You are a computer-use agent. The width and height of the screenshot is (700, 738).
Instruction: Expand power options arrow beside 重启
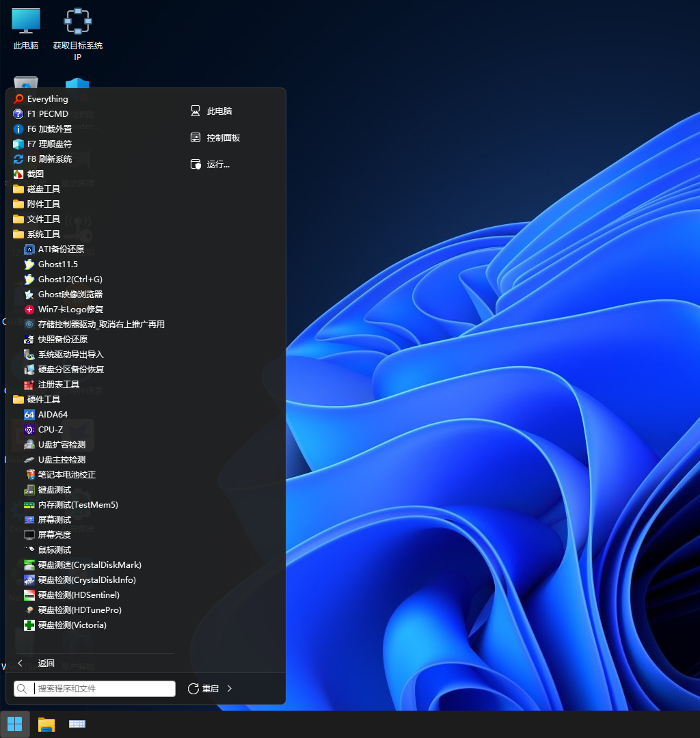(x=230, y=689)
